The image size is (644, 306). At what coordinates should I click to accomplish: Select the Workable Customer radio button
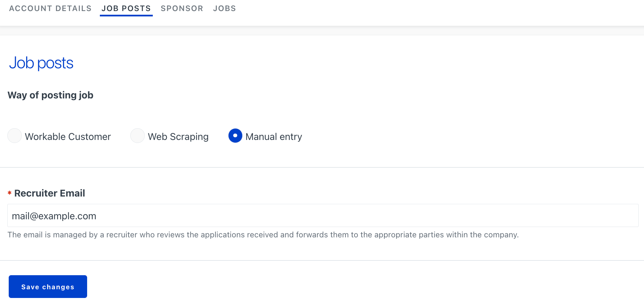[x=15, y=136]
